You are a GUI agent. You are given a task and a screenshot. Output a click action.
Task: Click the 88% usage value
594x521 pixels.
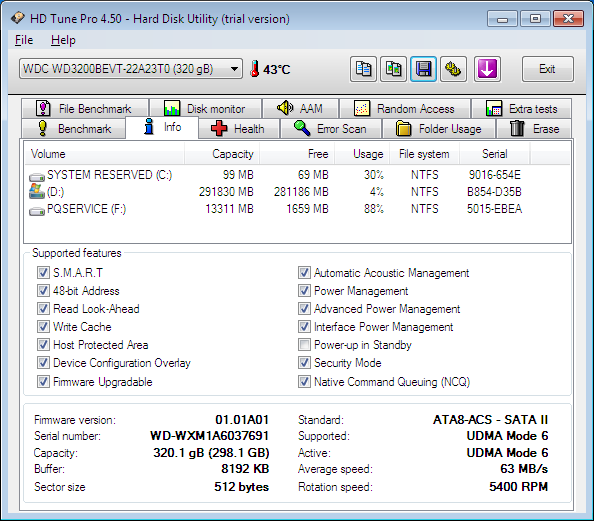click(374, 209)
